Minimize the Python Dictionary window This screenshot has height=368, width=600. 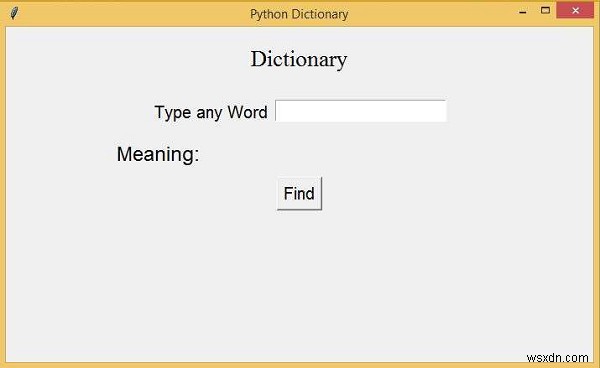click(x=523, y=11)
